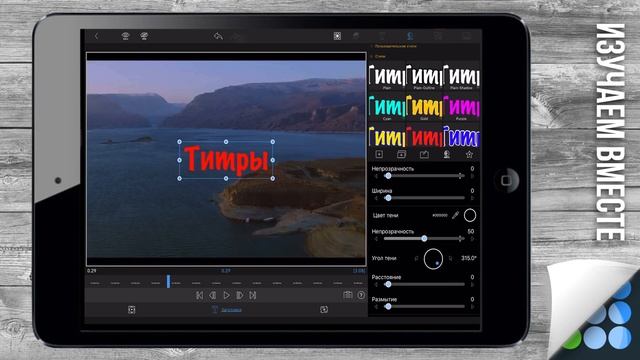Click the share preset icon under styles
This screenshot has height=360, width=640.
click(424, 154)
